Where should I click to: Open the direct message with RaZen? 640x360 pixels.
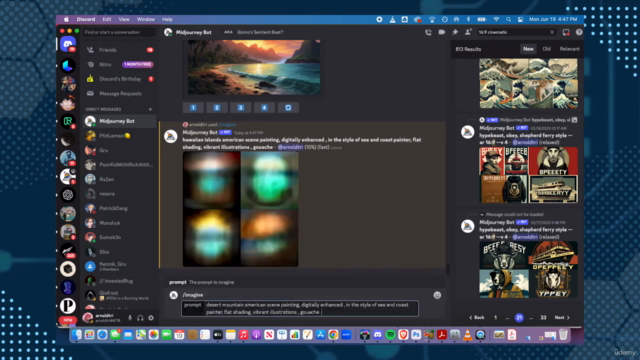pos(119,179)
